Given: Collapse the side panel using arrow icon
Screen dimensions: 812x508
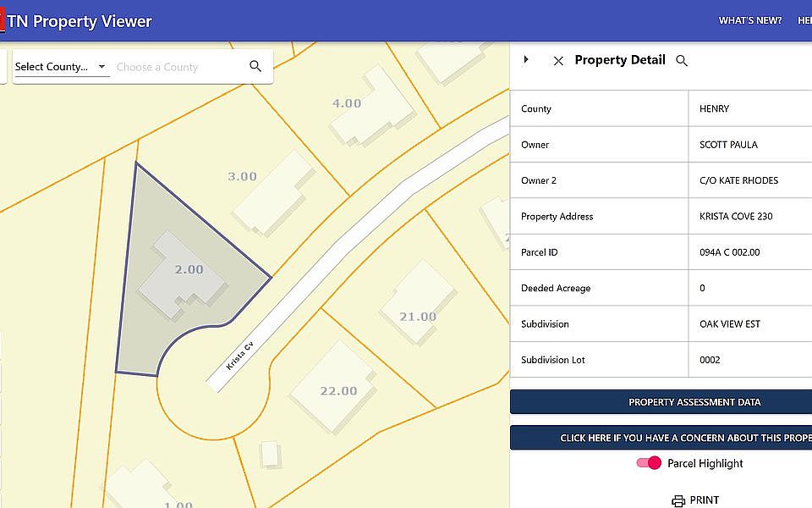Looking at the screenshot, I should [x=526, y=59].
